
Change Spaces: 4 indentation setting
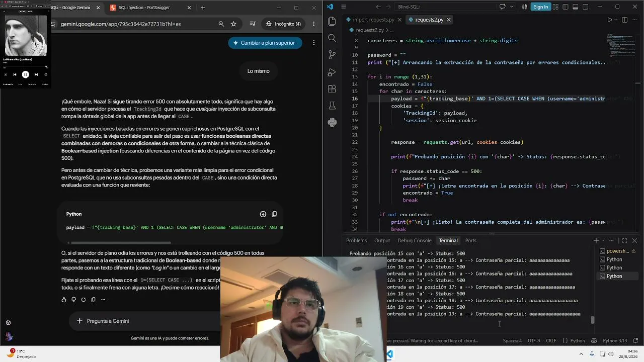click(x=512, y=341)
